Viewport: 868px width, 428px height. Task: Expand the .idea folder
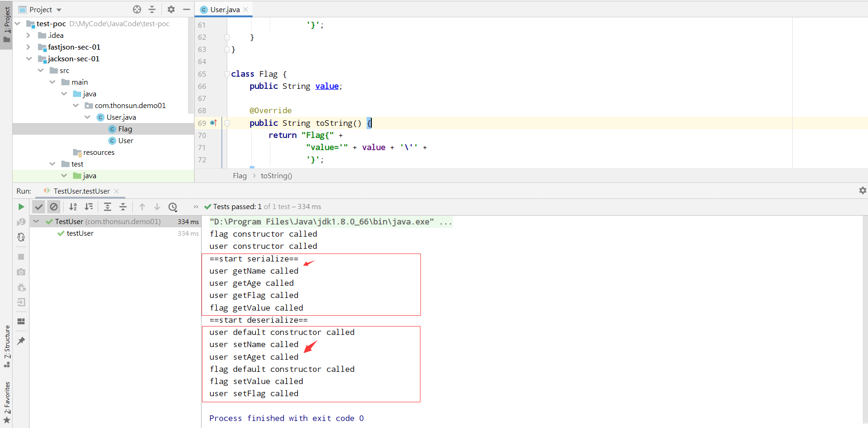point(29,35)
